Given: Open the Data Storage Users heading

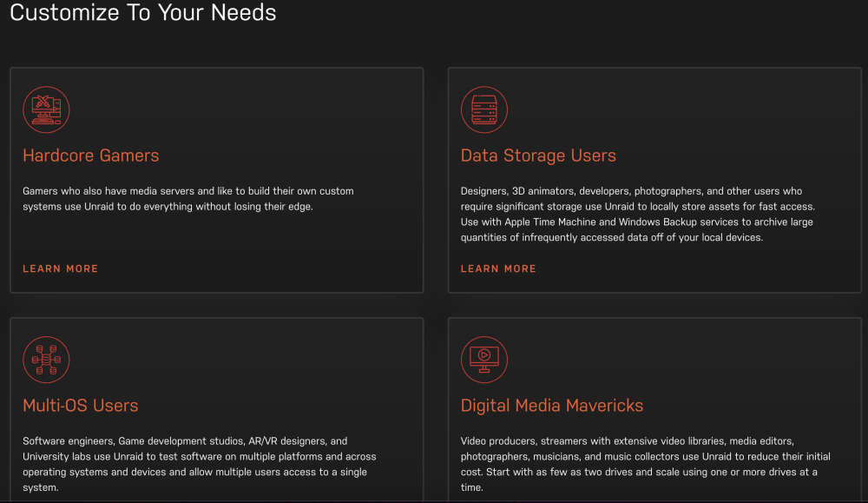Looking at the screenshot, I should pyautogui.click(x=538, y=156).
